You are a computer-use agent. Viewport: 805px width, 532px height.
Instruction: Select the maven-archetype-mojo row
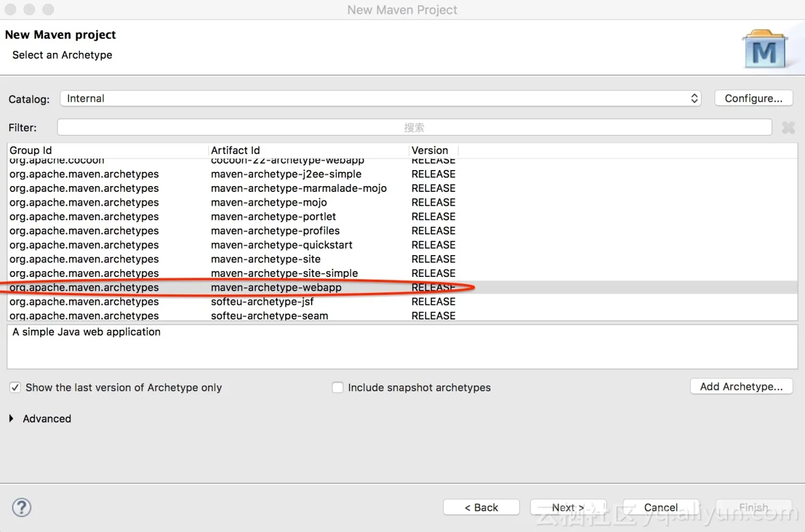(402, 202)
